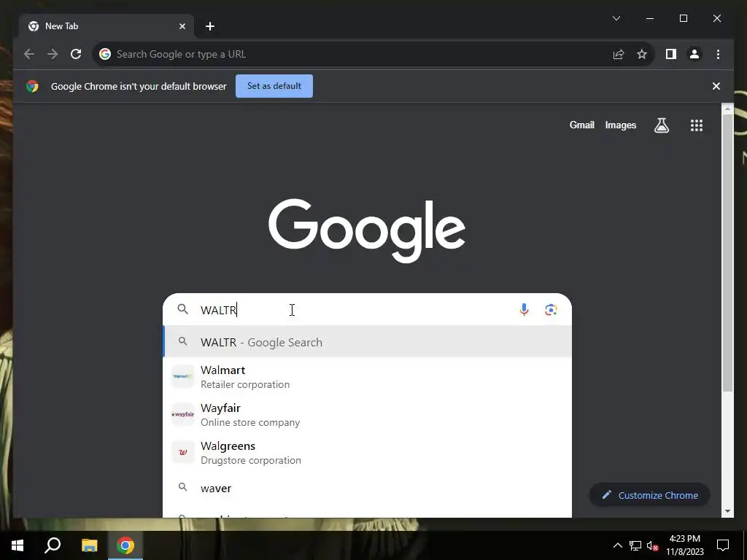This screenshot has width=747, height=560.
Task: Select the WALTR - Google Search suggestion
Action: point(368,342)
